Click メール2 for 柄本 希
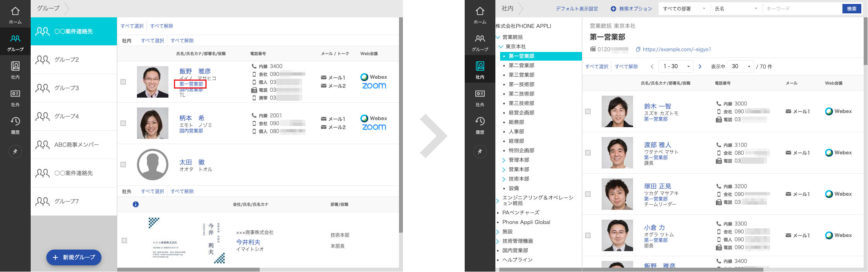The height and width of the screenshot is (272, 868). point(333,127)
